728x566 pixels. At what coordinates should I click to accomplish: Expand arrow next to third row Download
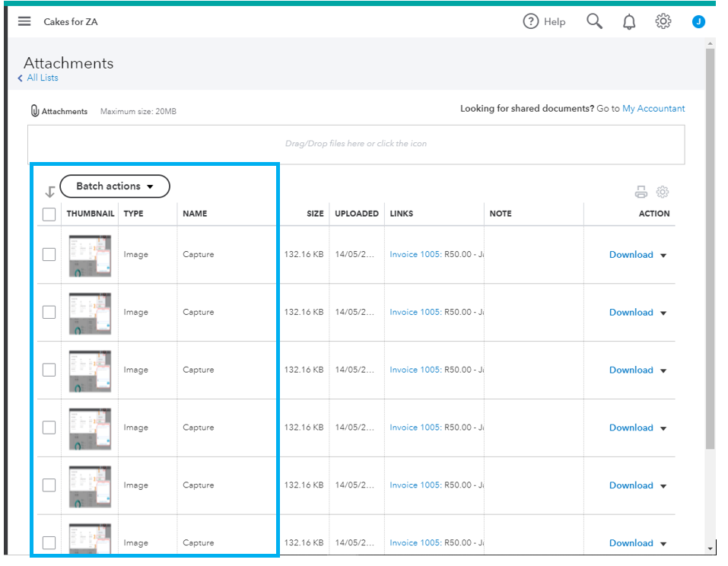tap(663, 370)
